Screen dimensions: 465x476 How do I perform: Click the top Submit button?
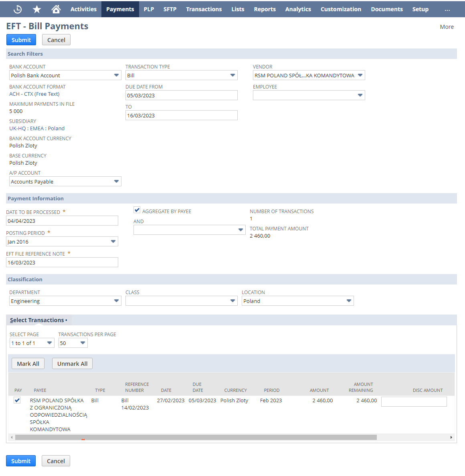pos(21,40)
